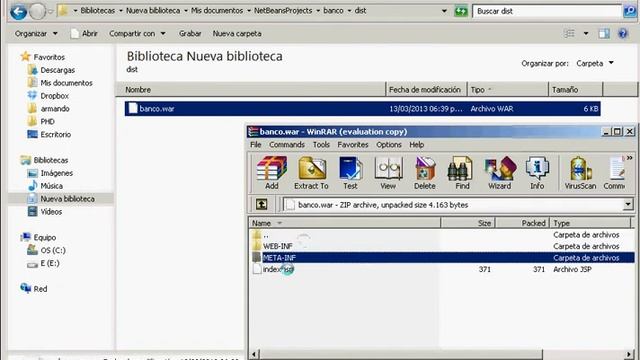The width and height of the screenshot is (640, 360).
Task: Click the 'Nueva carpeta' button
Action: coord(237,33)
